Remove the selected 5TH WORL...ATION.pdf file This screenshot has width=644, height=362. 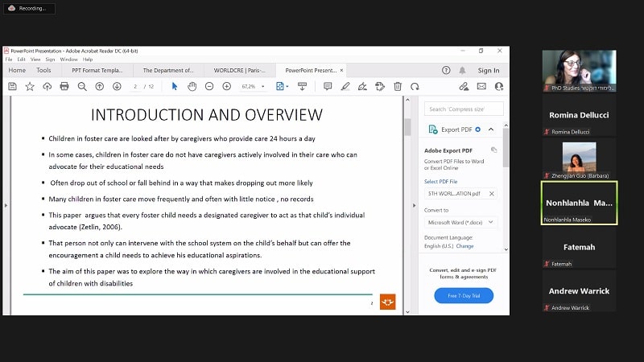coord(491,193)
